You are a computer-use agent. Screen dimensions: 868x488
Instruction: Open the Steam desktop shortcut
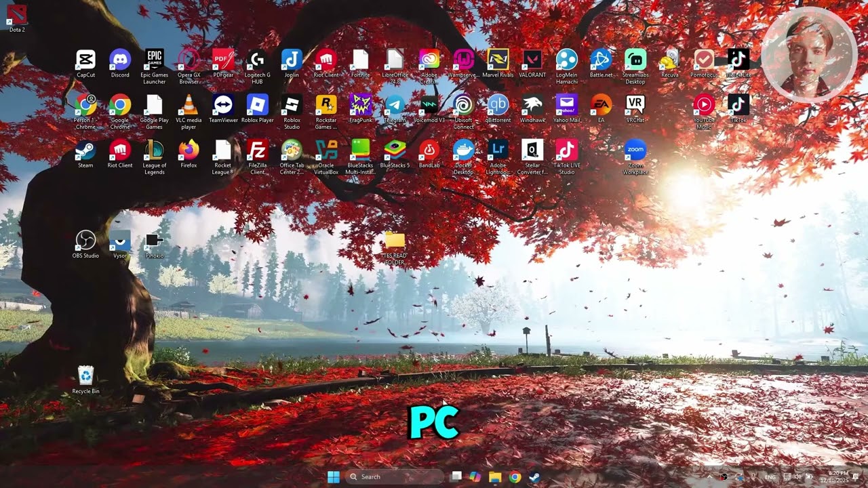[85, 153]
